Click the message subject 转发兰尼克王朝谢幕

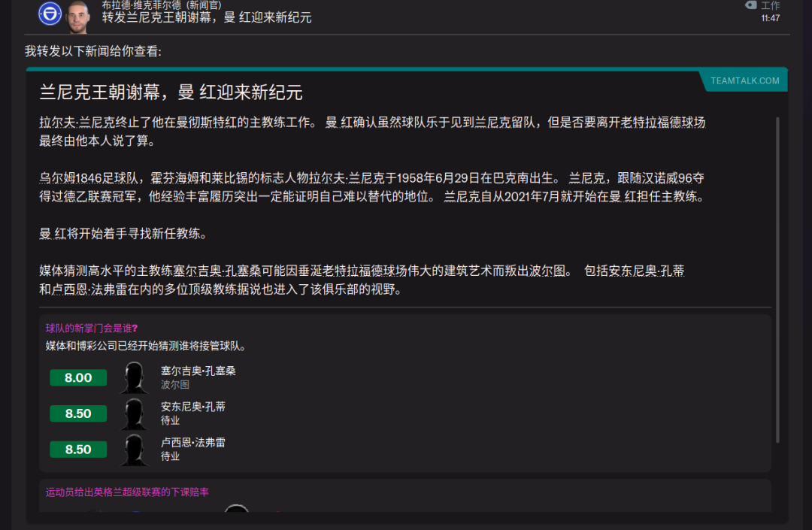click(x=207, y=17)
